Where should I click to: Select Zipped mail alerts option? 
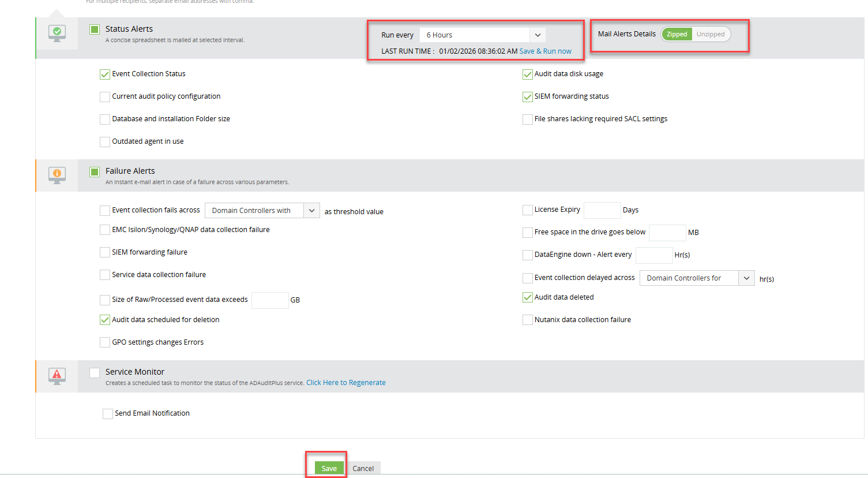tap(677, 35)
